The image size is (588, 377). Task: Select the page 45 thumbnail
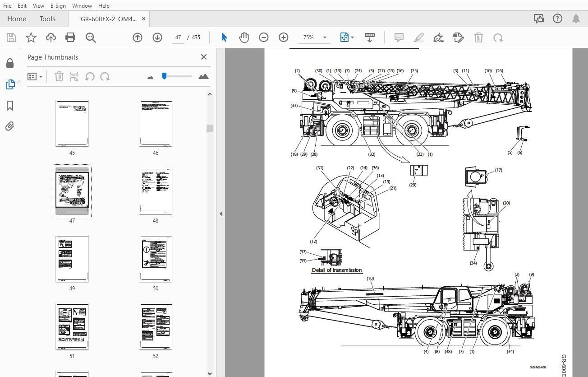[72, 123]
